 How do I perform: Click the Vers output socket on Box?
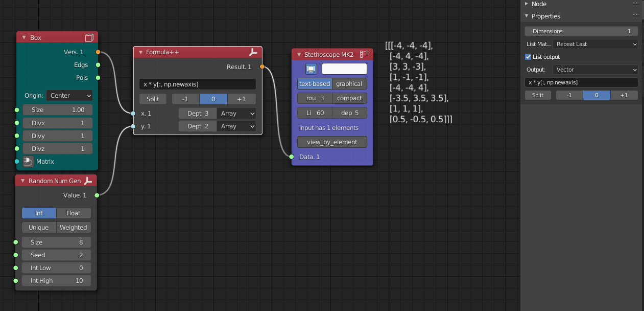[x=98, y=52]
